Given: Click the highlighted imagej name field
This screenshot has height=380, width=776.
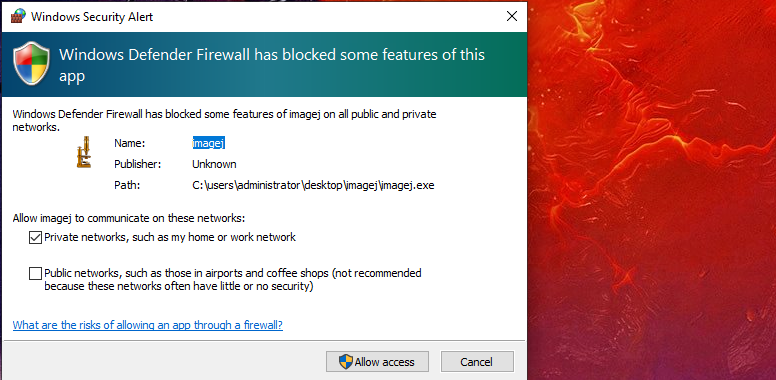Looking at the screenshot, I should (x=208, y=143).
